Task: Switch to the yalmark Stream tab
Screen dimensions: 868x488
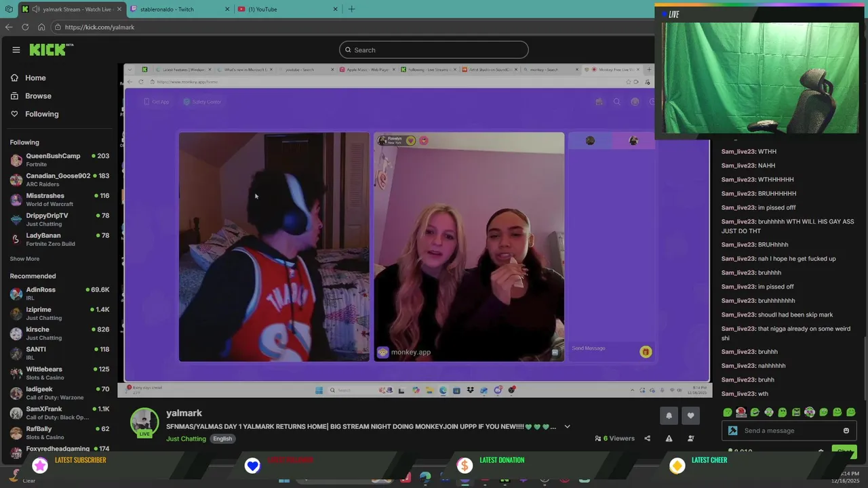Action: (71, 9)
